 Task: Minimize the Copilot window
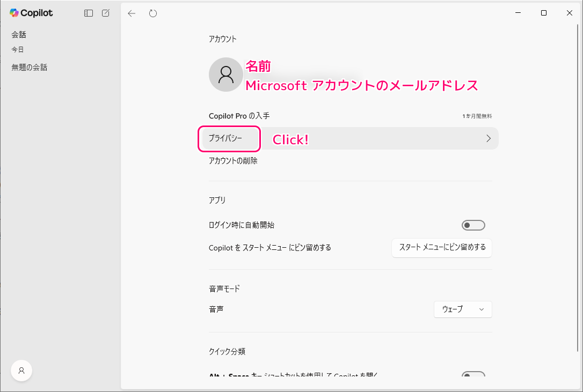[518, 13]
